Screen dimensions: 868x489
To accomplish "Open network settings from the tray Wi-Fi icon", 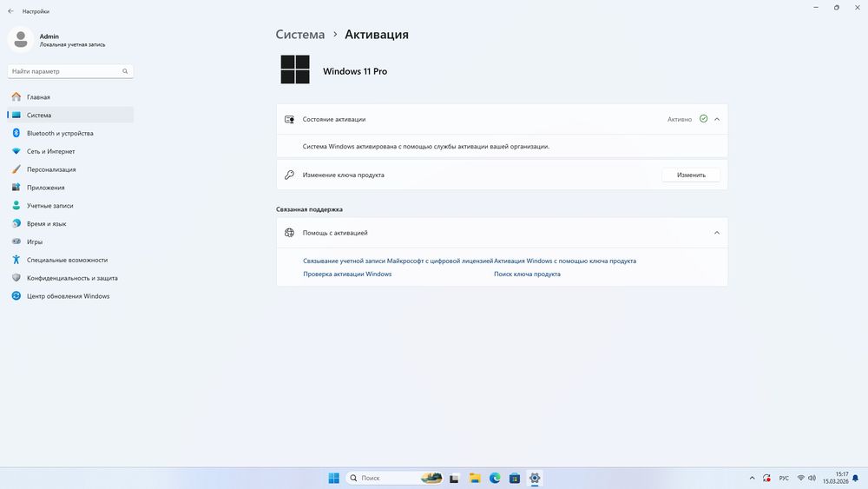I will pos(800,478).
